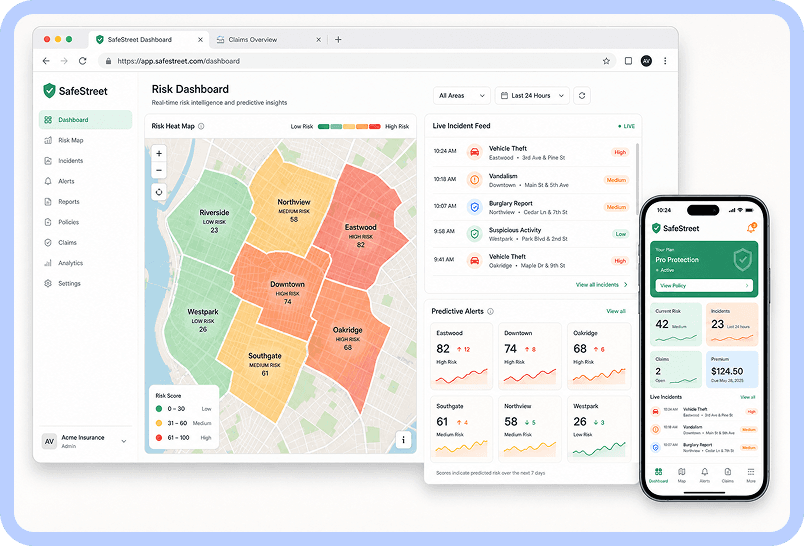Click the incident feed scrollbar
Image resolution: width=804 pixels, height=546 pixels.
click(637, 179)
